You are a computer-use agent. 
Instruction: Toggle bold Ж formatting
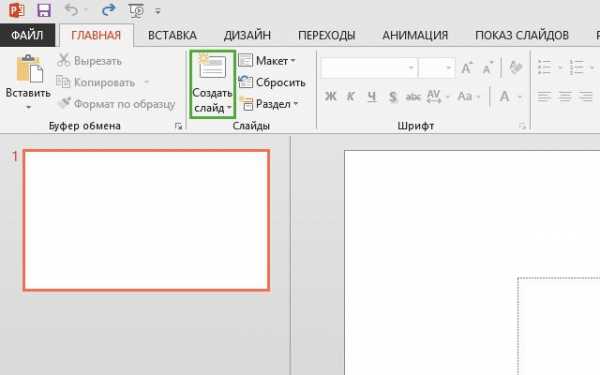point(330,96)
